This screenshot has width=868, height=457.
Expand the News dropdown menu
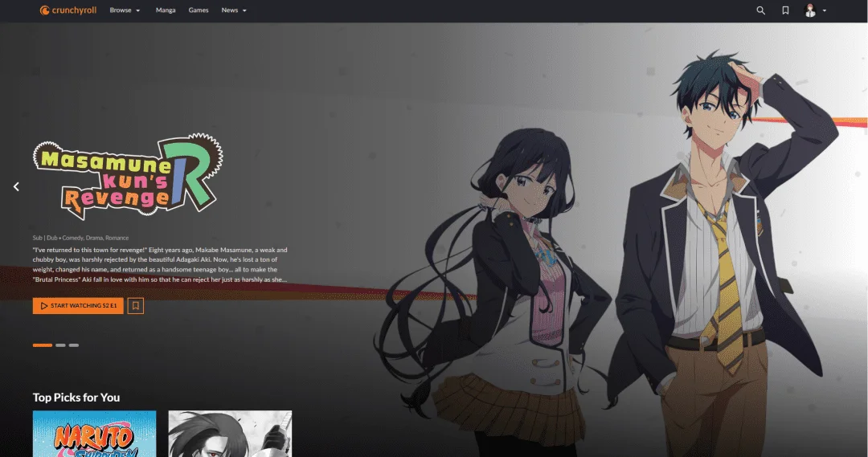(234, 10)
